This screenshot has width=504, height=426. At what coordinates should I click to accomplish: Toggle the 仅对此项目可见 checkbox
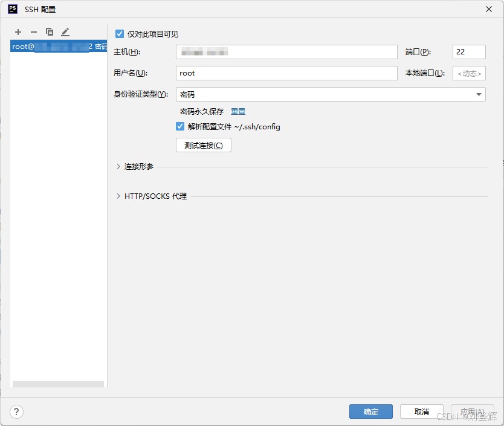pyautogui.click(x=120, y=34)
